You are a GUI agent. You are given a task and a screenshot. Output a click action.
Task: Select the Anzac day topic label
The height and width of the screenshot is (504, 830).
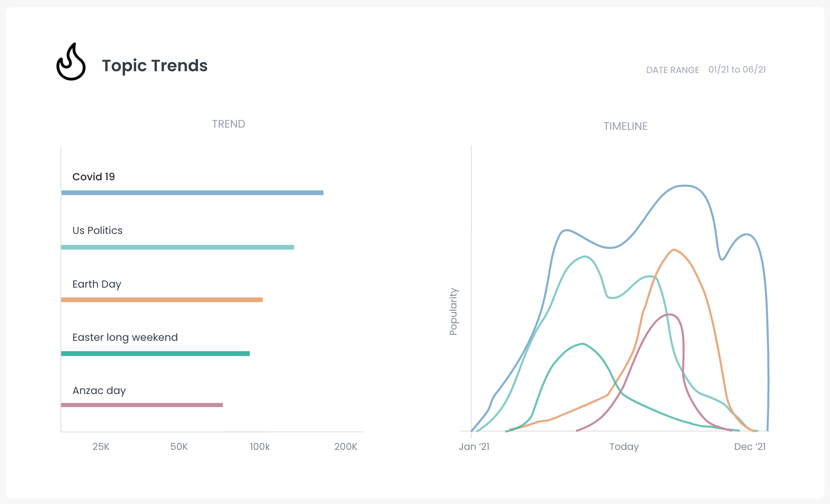[99, 390]
